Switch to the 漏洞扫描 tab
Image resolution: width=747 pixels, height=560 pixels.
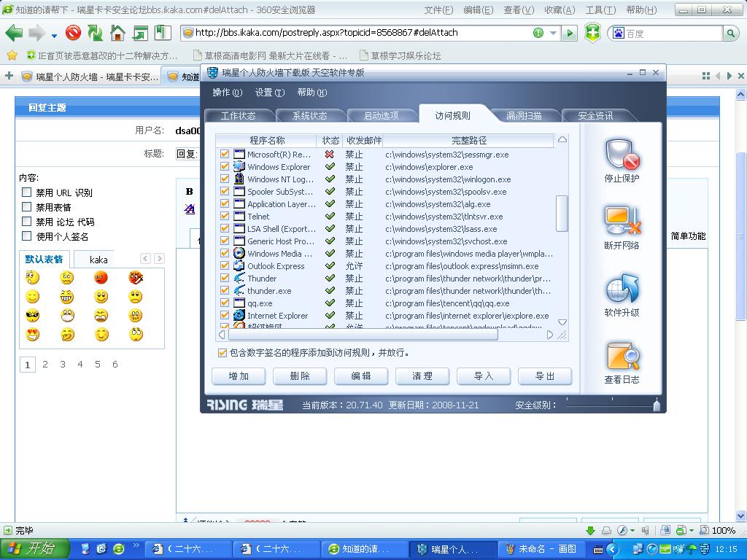pos(524,116)
